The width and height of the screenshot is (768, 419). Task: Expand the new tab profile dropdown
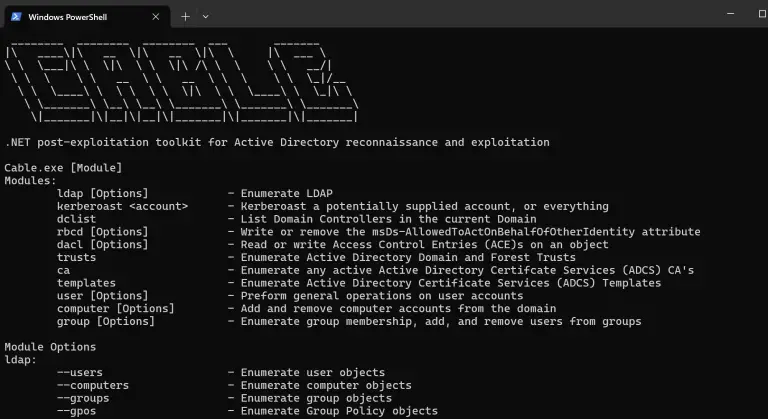point(206,17)
